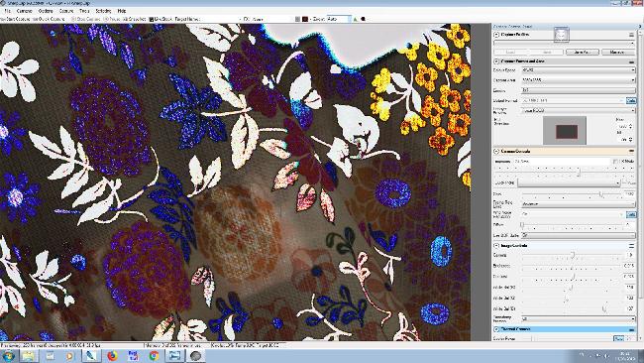644x363 pixels.
Task: Click the Contrast slider
Action: pos(573,277)
